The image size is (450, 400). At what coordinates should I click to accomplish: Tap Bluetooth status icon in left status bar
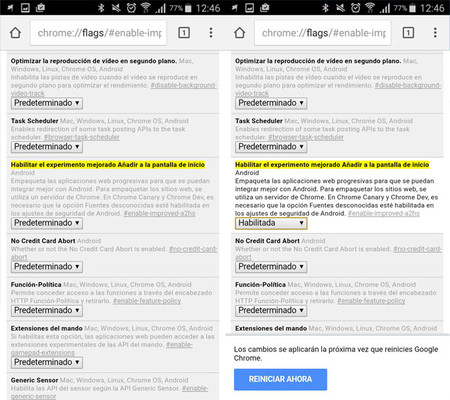pyautogui.click(x=101, y=8)
